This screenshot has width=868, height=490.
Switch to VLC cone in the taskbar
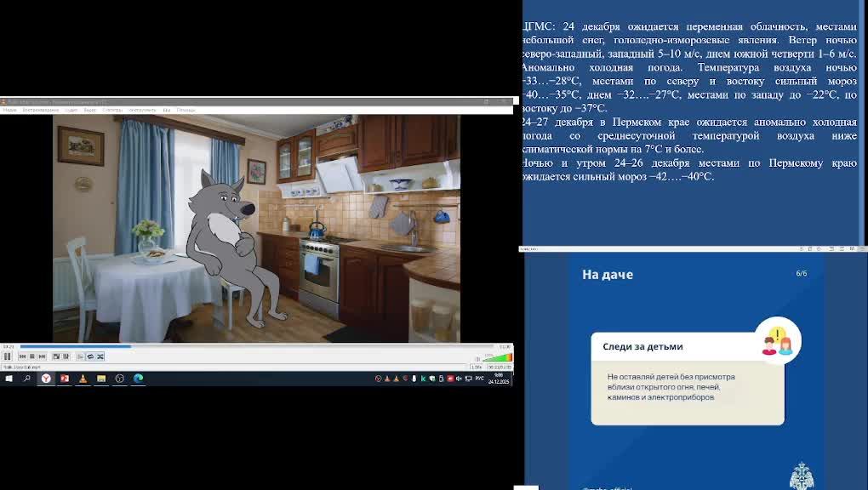(83, 379)
